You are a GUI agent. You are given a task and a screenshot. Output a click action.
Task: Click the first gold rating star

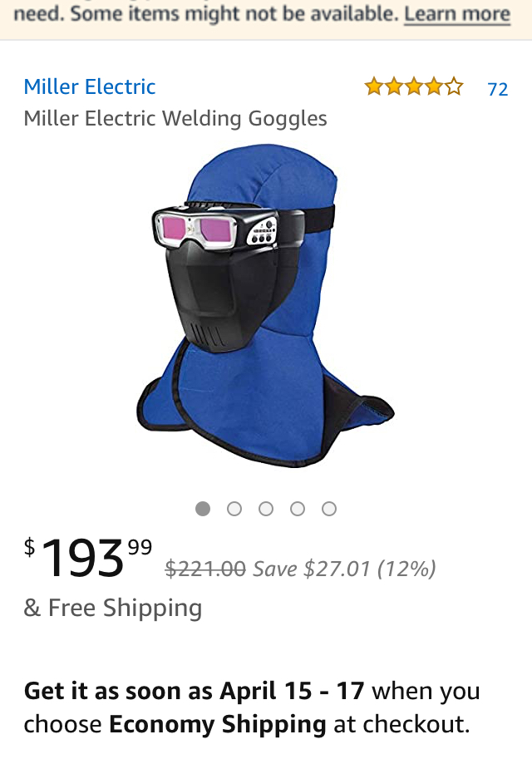(x=374, y=87)
